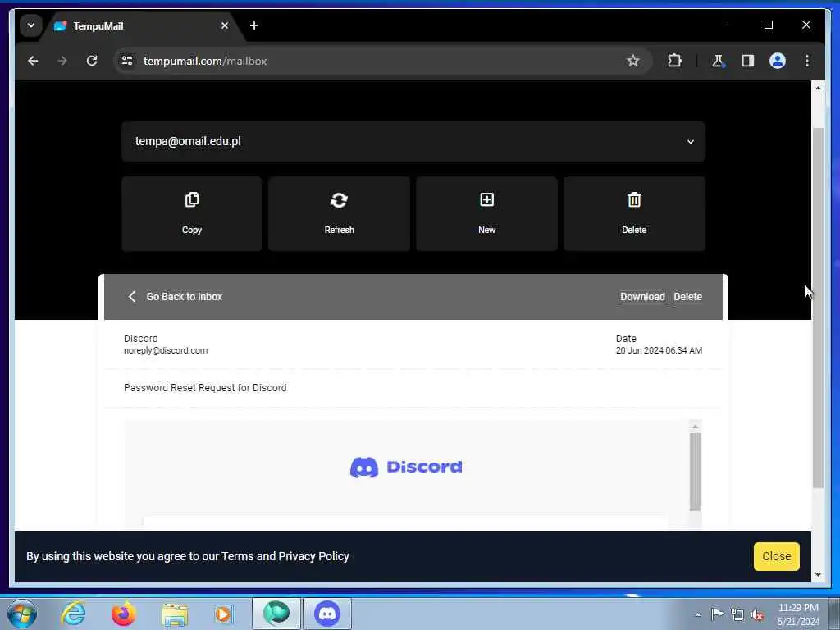Bookmark this page with the star icon
The image size is (840, 630).
(632, 61)
